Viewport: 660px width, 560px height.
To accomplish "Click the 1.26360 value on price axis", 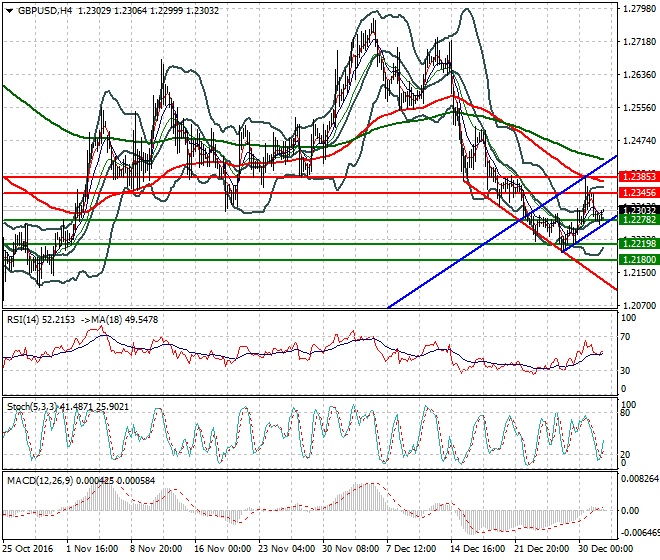I will (638, 75).
